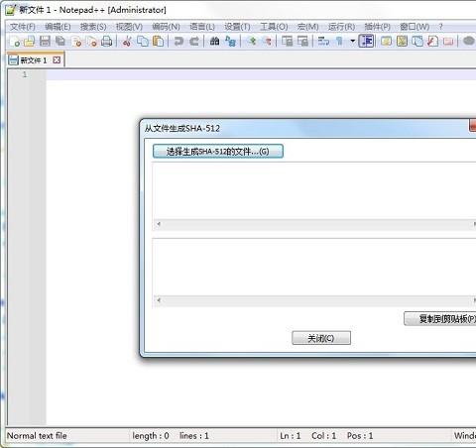The width and height of the screenshot is (476, 448).
Task: Toggle the highlighted Indent Guide toolbar icon
Action: (x=366, y=41)
